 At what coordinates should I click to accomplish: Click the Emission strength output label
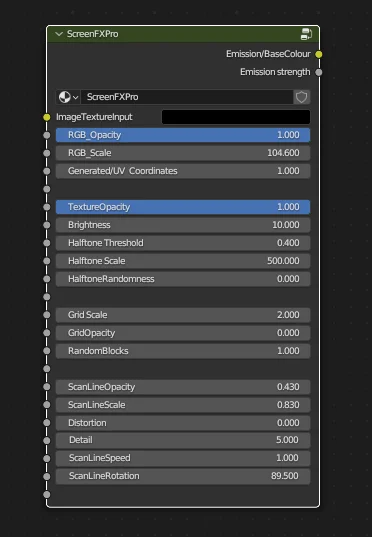[x=275, y=72]
